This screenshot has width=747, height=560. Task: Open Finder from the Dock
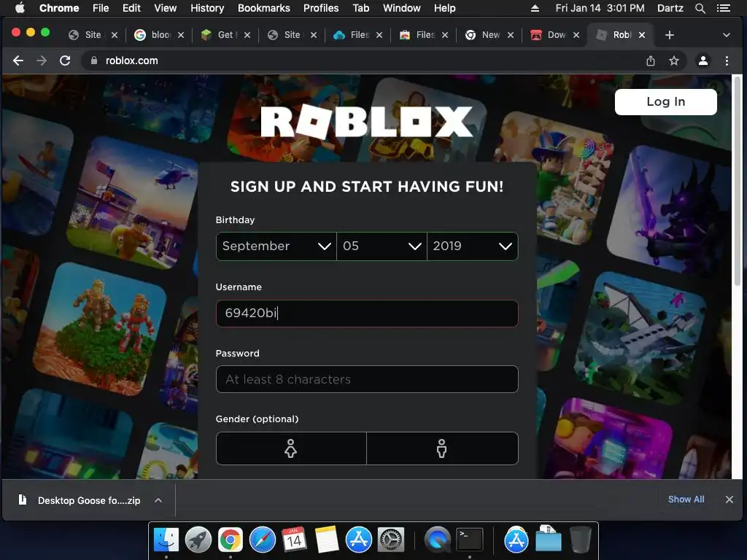click(x=166, y=540)
